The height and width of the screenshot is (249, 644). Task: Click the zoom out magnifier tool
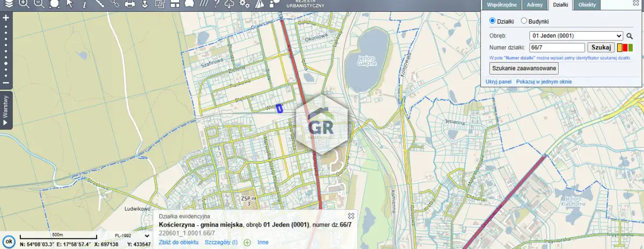[x=39, y=4]
